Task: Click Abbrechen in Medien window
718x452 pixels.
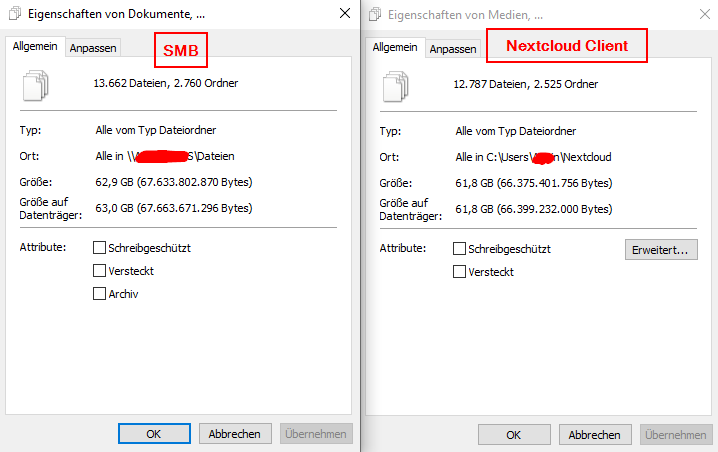Action: pyautogui.click(x=595, y=435)
